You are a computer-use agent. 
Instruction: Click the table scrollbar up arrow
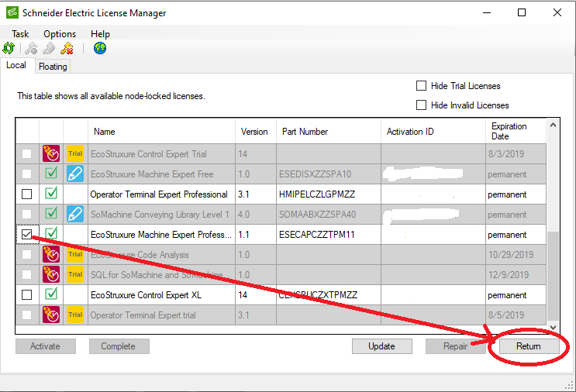click(x=553, y=126)
